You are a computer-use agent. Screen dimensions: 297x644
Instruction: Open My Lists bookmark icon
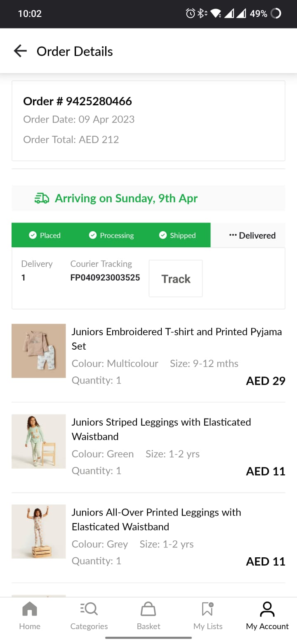(x=207, y=608)
